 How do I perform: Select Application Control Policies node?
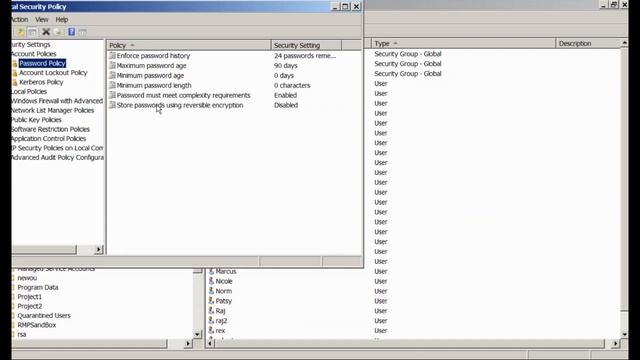click(49, 138)
